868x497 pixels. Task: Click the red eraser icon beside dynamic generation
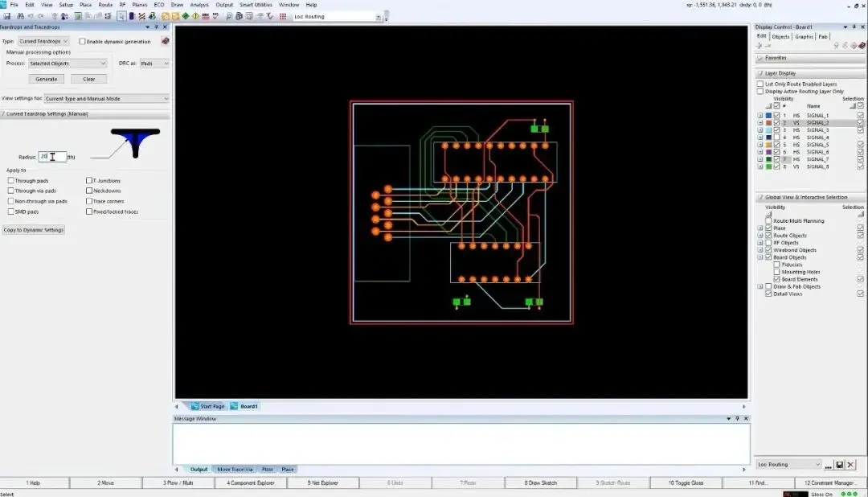(165, 41)
